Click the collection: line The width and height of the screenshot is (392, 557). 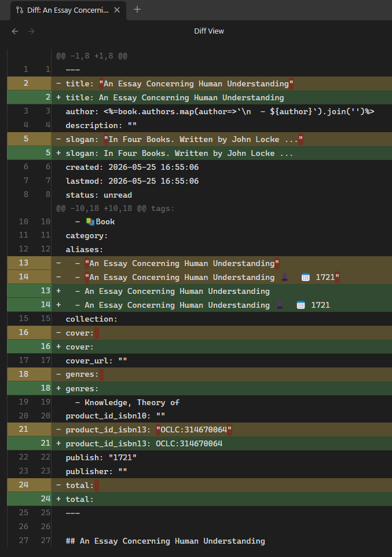click(91, 319)
